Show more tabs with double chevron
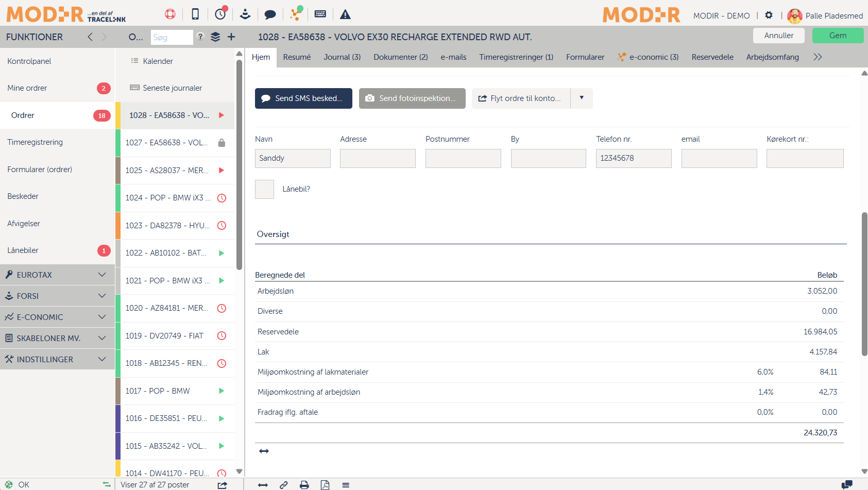This screenshot has width=868, height=490. (x=818, y=57)
